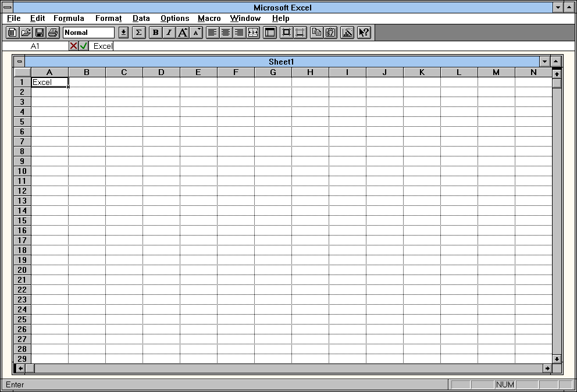This screenshot has width=577, height=392.
Task: Click the New Worksheet toolbar icon
Action: (12, 33)
